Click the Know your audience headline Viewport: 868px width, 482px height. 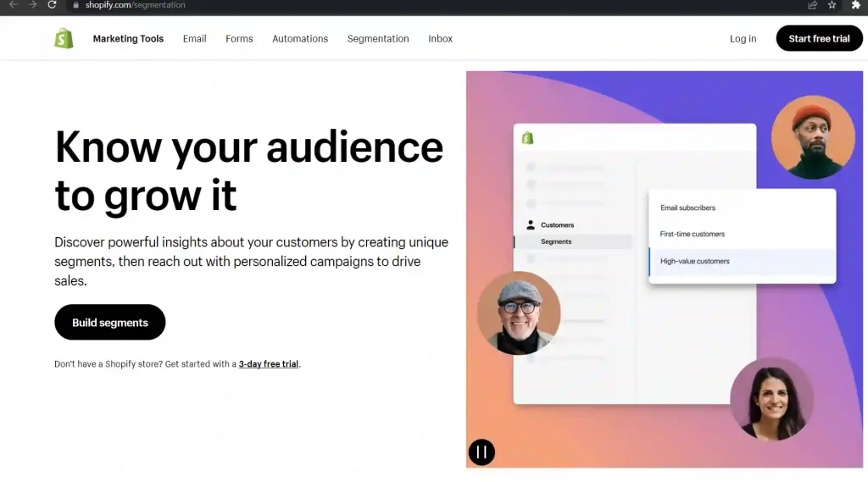click(x=249, y=171)
